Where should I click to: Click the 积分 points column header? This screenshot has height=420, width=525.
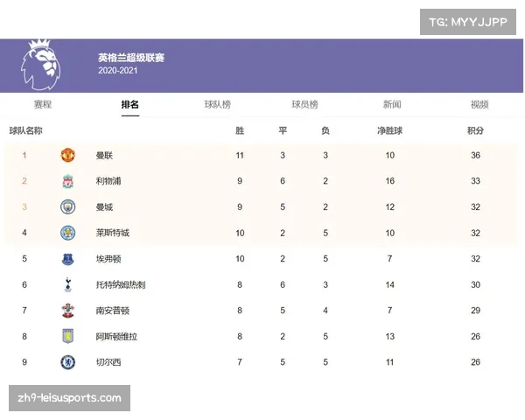click(x=475, y=130)
